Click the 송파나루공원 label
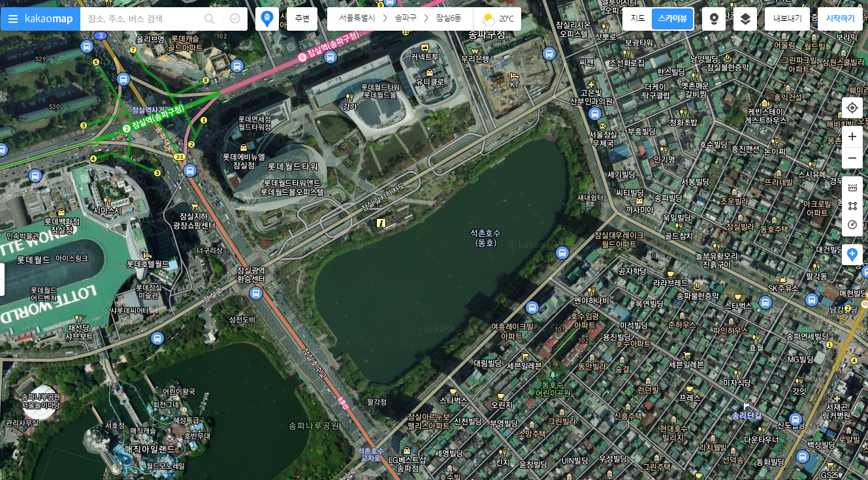The width and height of the screenshot is (868, 480). point(314,426)
